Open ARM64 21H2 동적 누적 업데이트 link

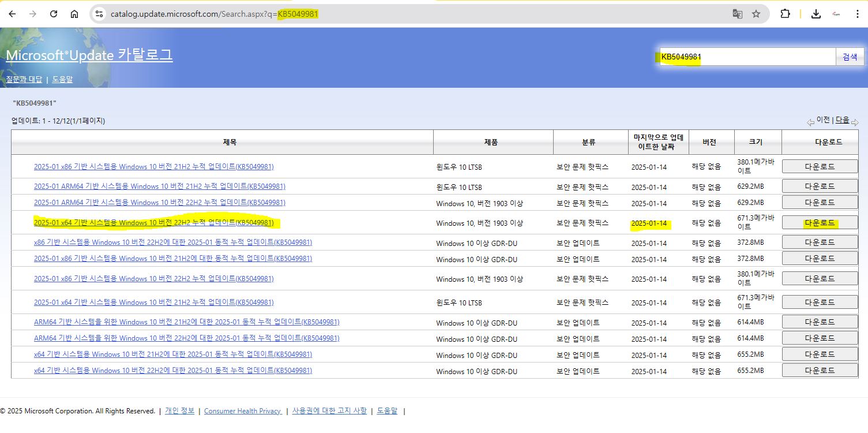[x=187, y=322]
